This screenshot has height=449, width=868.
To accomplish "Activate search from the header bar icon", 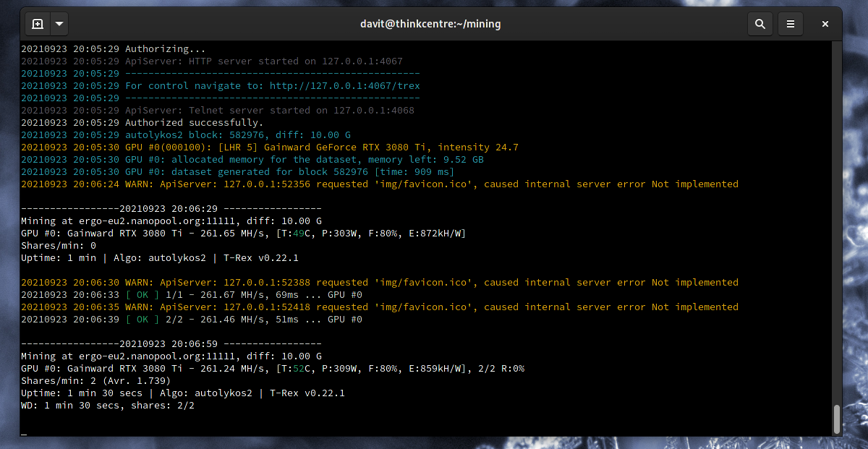I will tap(759, 24).
